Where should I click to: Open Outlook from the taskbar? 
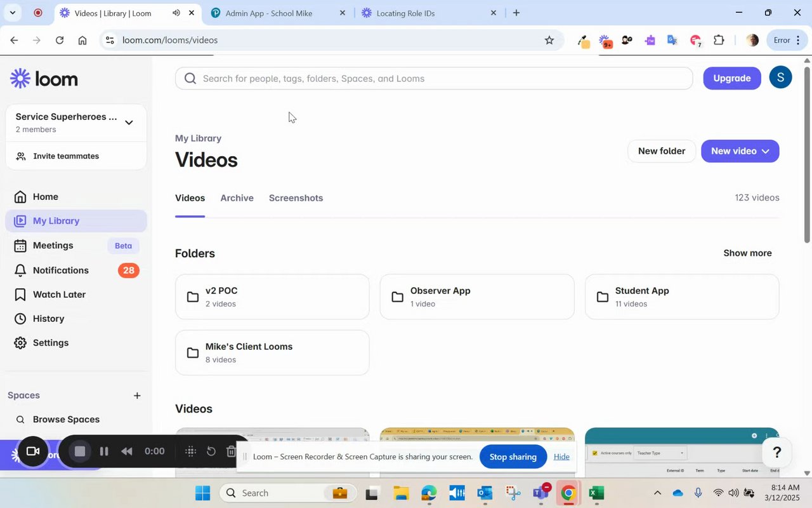(485, 493)
